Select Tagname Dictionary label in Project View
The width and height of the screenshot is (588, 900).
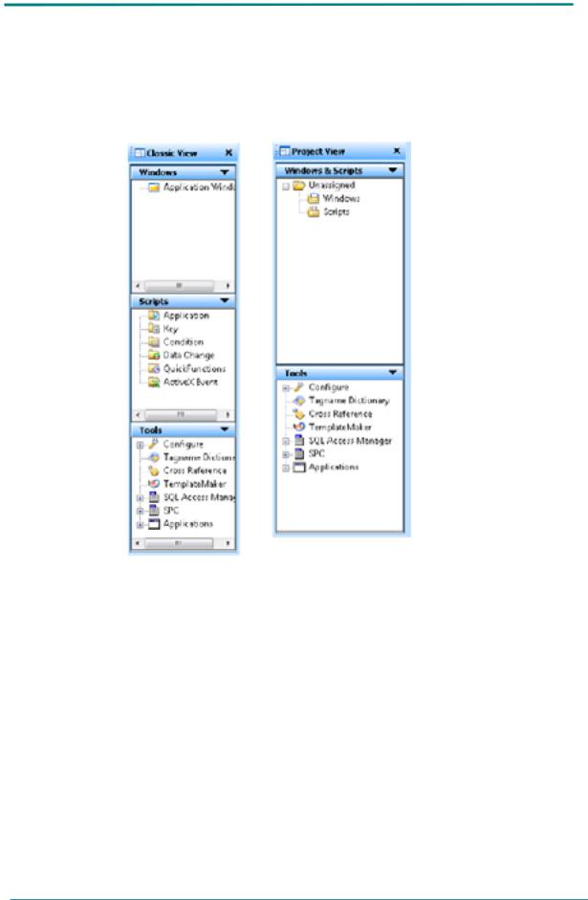349,401
